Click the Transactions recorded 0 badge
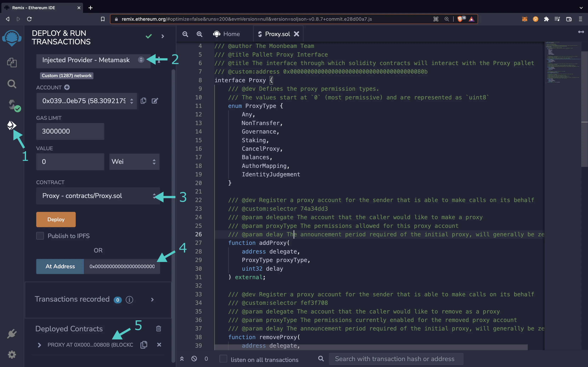This screenshot has height=367, width=588. click(x=118, y=300)
